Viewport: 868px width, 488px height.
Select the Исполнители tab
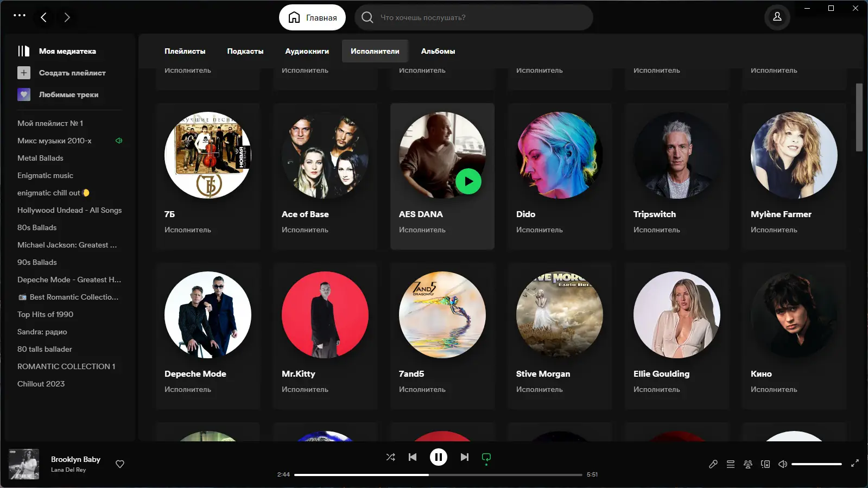coord(375,51)
